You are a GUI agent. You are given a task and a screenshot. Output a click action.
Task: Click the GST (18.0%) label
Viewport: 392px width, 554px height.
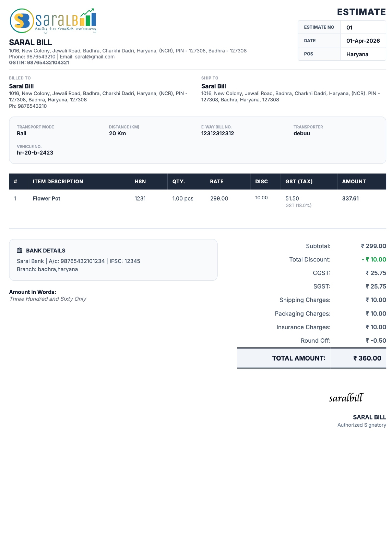[299, 206]
